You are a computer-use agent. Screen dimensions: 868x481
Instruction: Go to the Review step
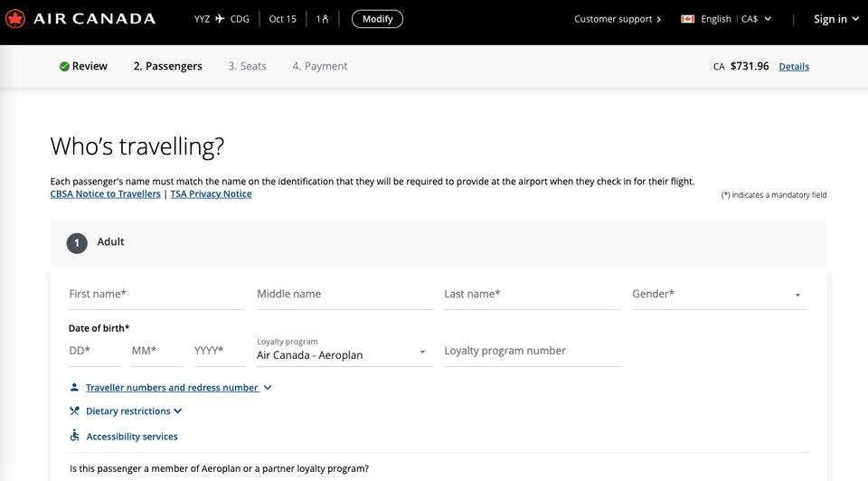pos(83,66)
